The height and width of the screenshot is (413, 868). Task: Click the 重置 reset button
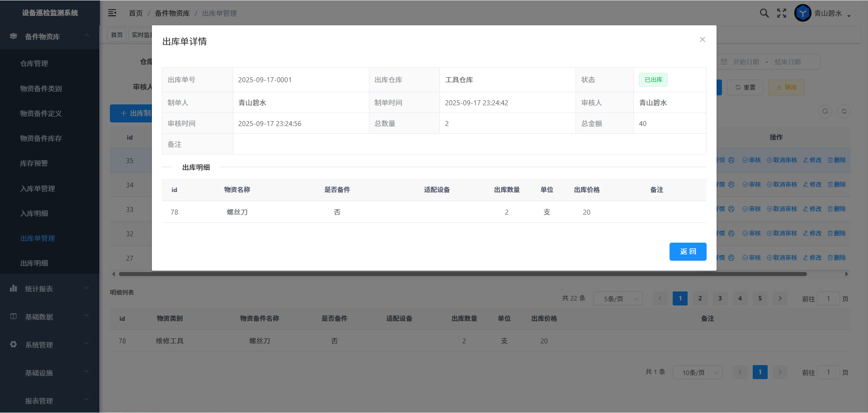[745, 88]
